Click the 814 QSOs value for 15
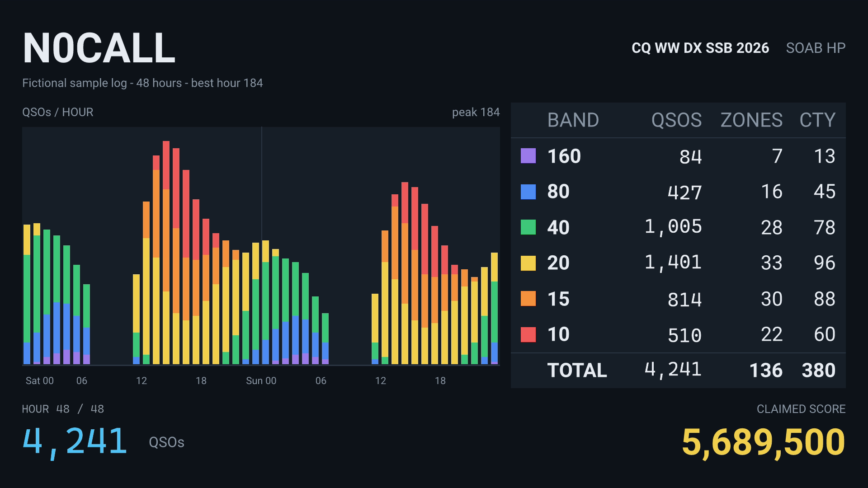This screenshot has height=488, width=868. coord(685,299)
